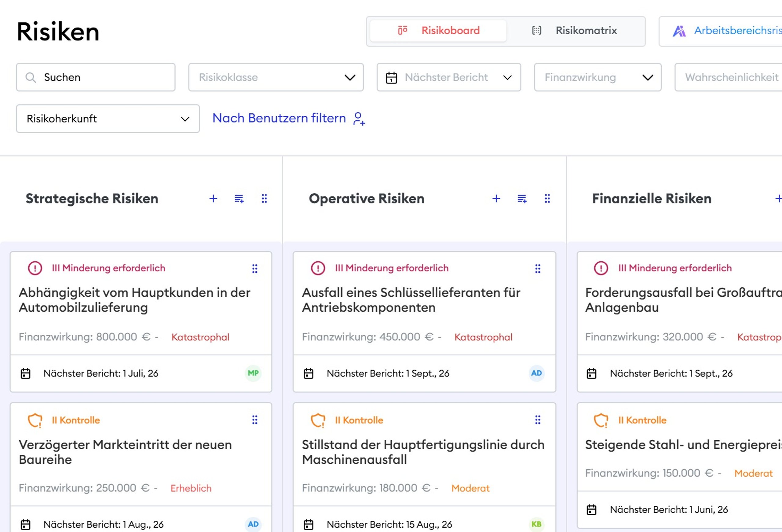Open the Steigende Stahl- und Energiepreise title
This screenshot has width=782, height=532.
coord(683,445)
